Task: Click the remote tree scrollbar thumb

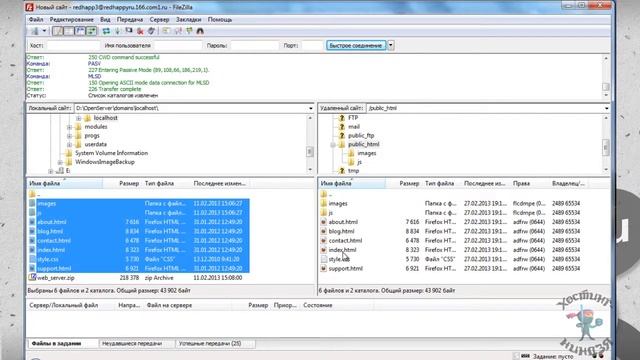Action: 606,147
